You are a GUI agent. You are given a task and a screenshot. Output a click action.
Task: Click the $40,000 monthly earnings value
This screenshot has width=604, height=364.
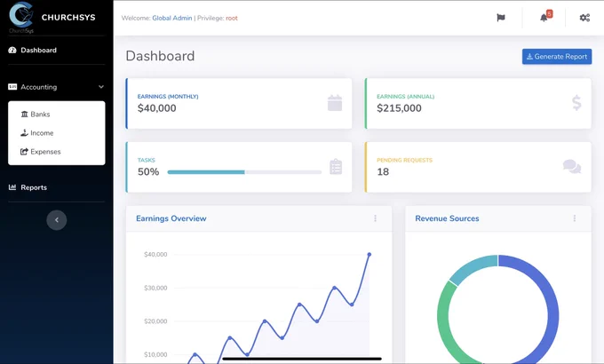157,108
